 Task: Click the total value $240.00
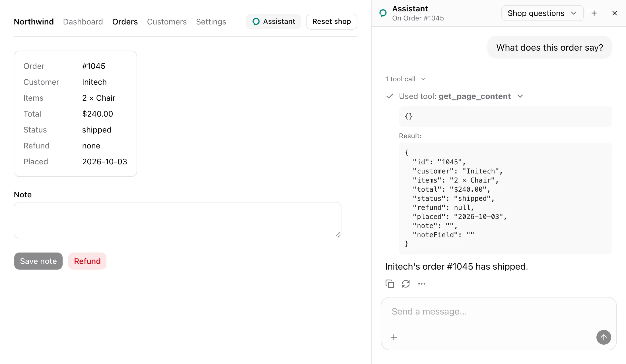97,114
